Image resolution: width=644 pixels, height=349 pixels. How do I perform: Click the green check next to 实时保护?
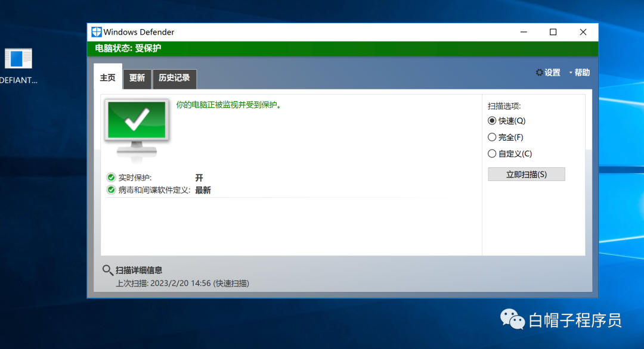(111, 177)
